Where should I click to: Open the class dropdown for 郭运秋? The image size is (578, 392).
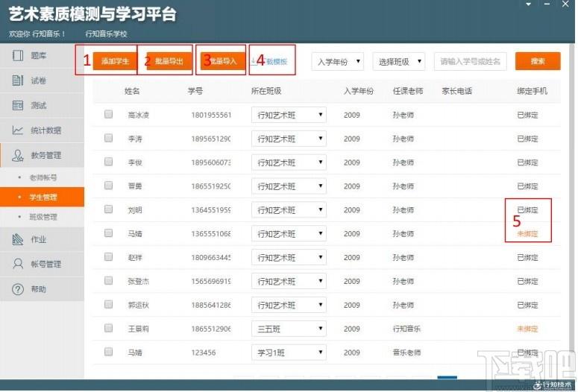pyautogui.click(x=289, y=305)
